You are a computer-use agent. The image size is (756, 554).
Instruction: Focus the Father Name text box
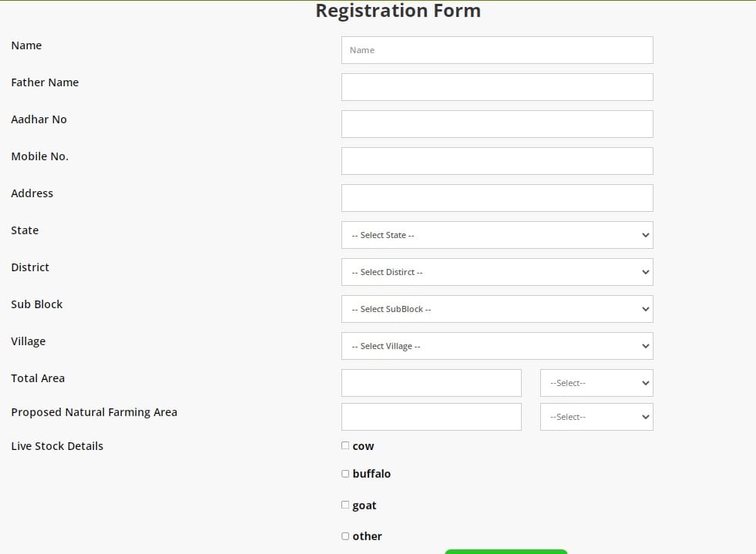click(497, 87)
